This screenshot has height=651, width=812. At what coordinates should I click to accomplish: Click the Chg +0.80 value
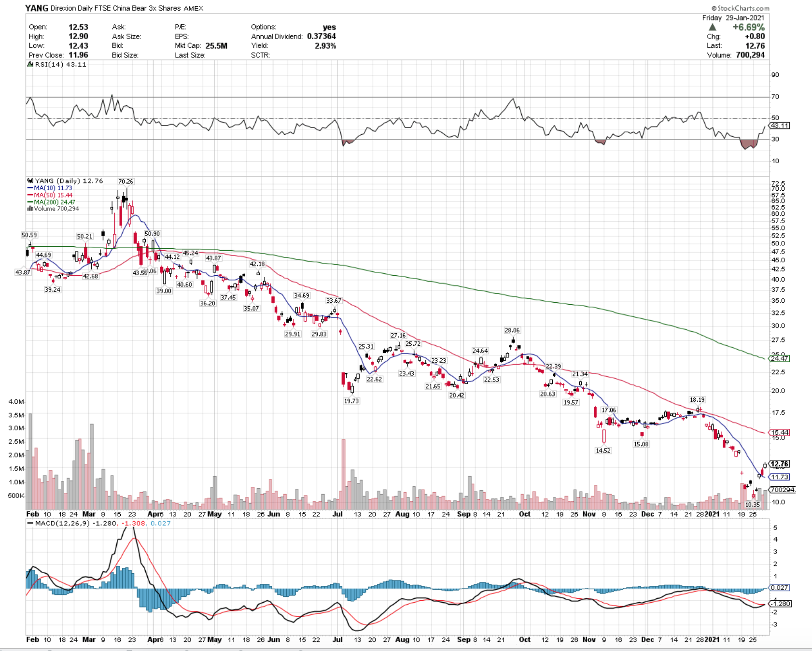pos(755,36)
